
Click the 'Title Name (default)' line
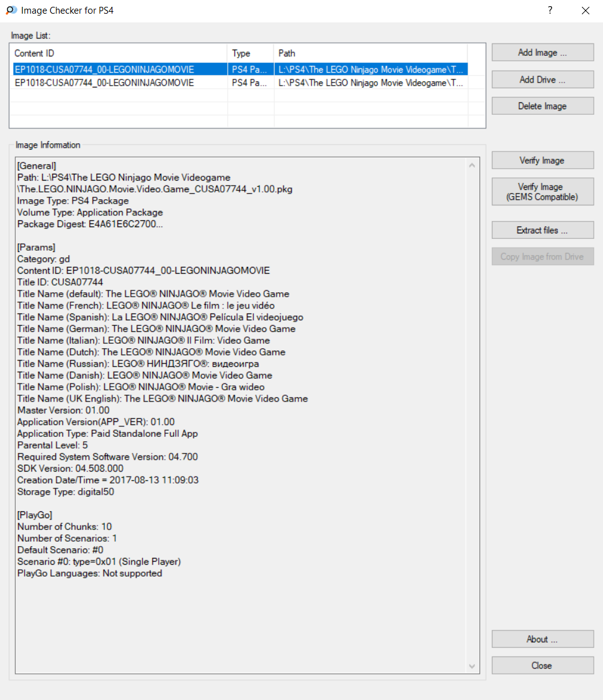153,294
